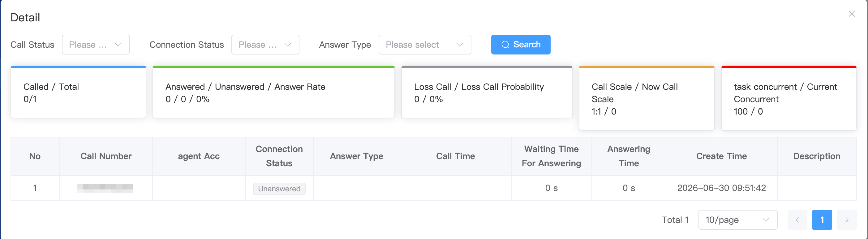This screenshot has height=239, width=868.
Task: Close the Detail dialog
Action: [852, 14]
